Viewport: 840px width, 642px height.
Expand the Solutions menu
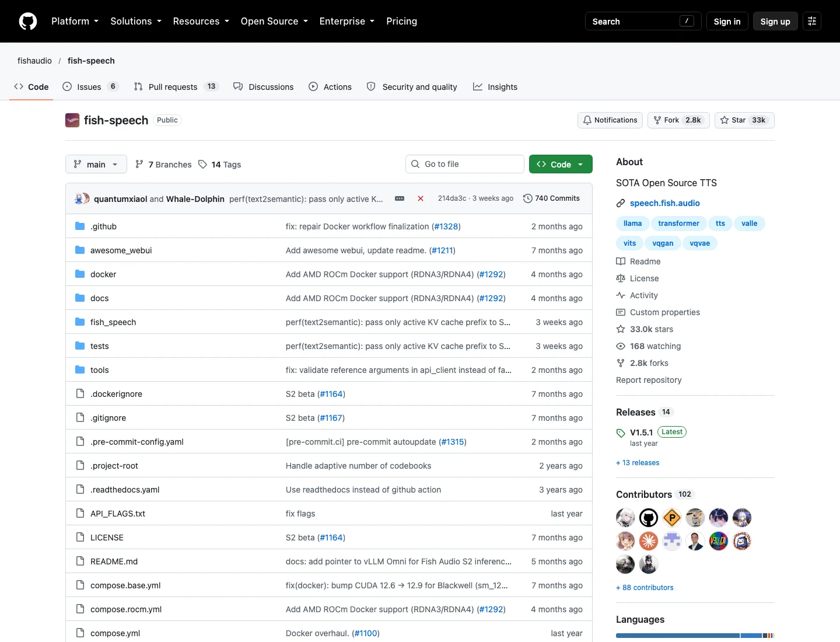(136, 21)
